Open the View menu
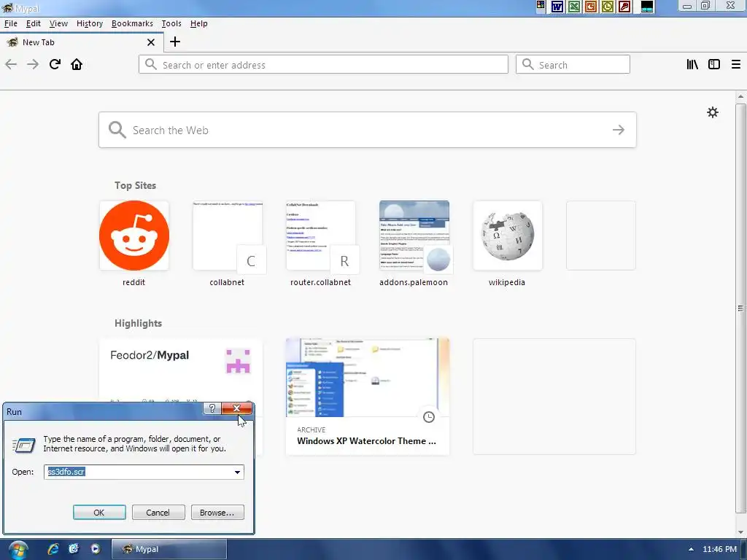 point(58,23)
